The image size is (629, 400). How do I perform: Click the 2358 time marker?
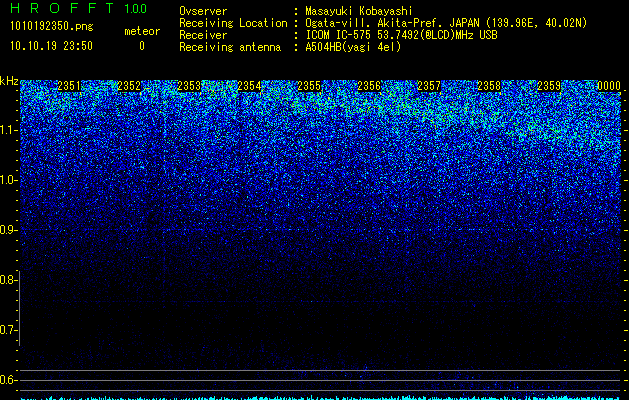coord(489,86)
